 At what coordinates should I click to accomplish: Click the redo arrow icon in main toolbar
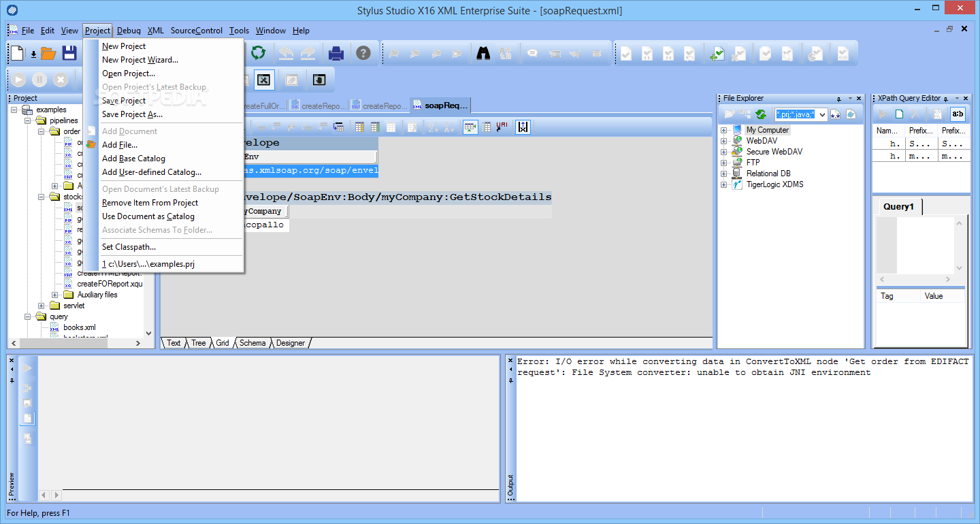click(x=308, y=53)
